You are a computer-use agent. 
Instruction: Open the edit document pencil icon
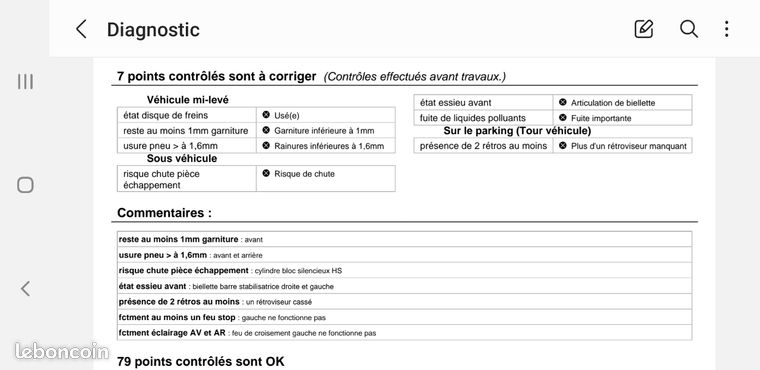click(644, 29)
